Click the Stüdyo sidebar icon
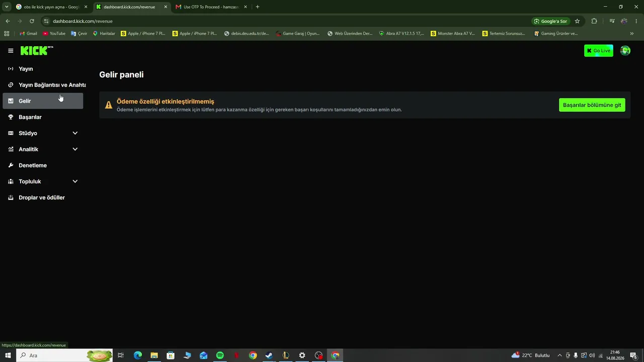Screen dimensions: 644x362 point(11,133)
